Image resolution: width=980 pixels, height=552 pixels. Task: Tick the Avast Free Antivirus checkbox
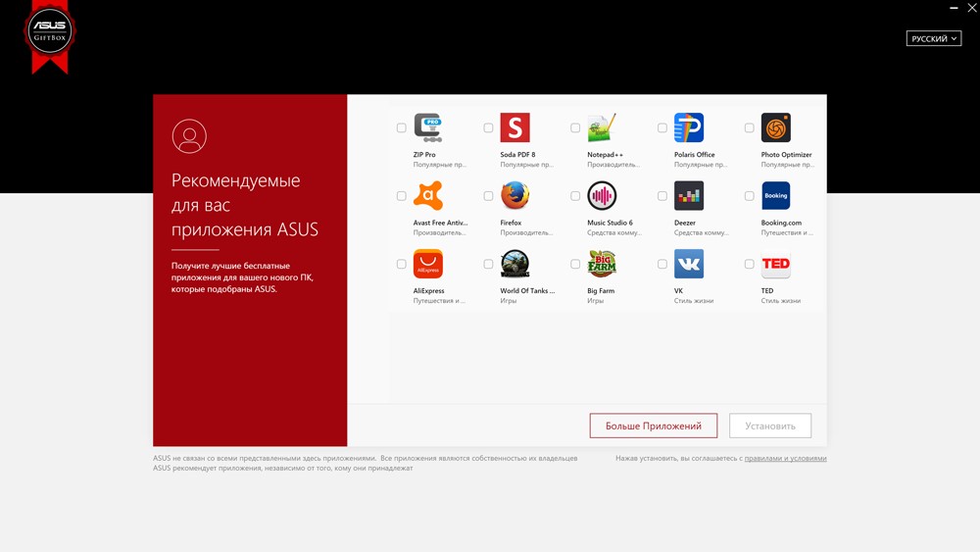[x=401, y=196]
